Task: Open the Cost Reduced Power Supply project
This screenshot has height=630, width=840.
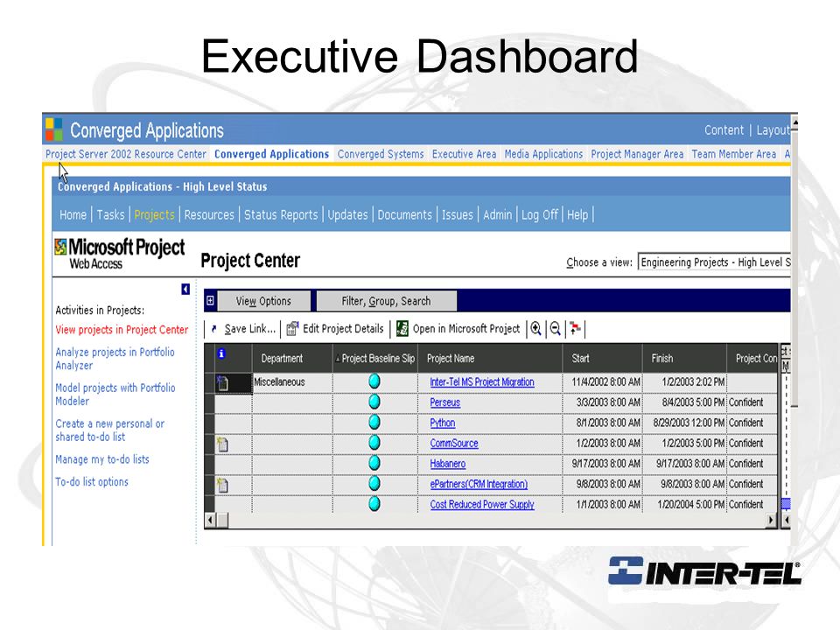Action: tap(481, 504)
